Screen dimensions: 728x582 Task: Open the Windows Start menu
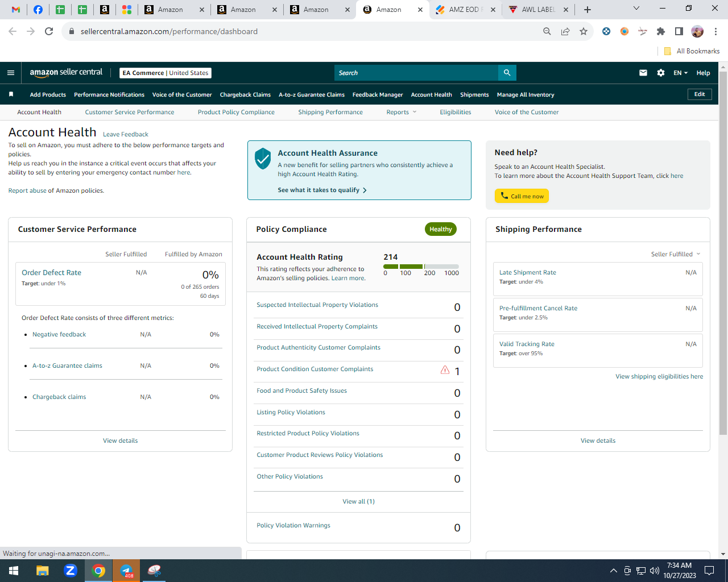point(14,571)
